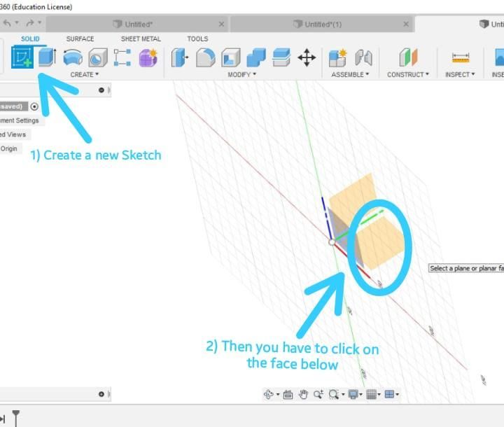Switch to the TOOLS tab

[x=197, y=39]
